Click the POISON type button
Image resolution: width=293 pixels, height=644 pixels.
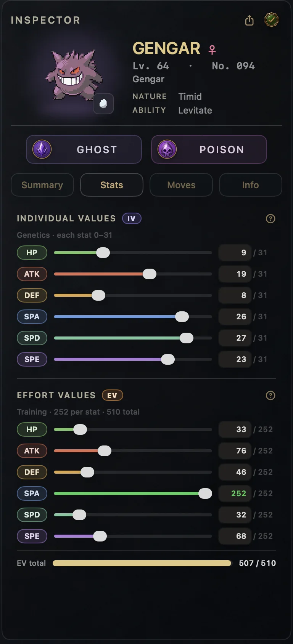point(209,149)
